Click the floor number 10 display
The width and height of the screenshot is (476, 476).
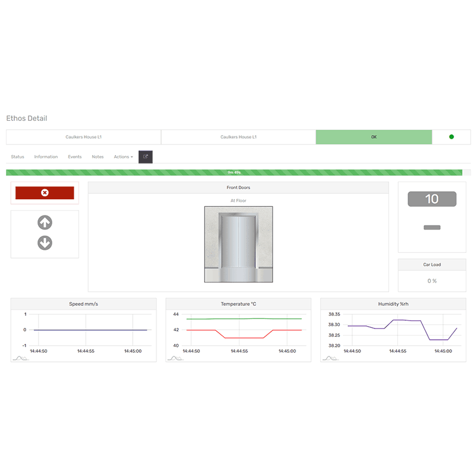tap(432, 199)
